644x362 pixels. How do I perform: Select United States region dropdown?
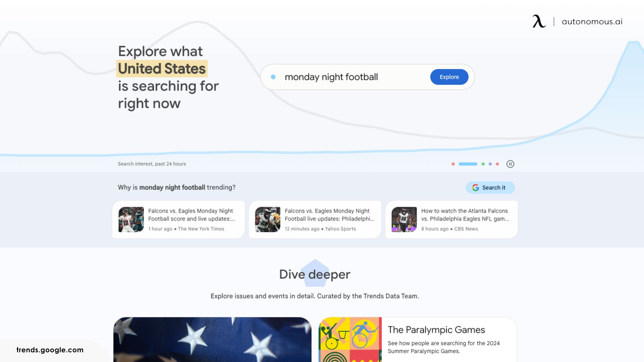coord(162,68)
